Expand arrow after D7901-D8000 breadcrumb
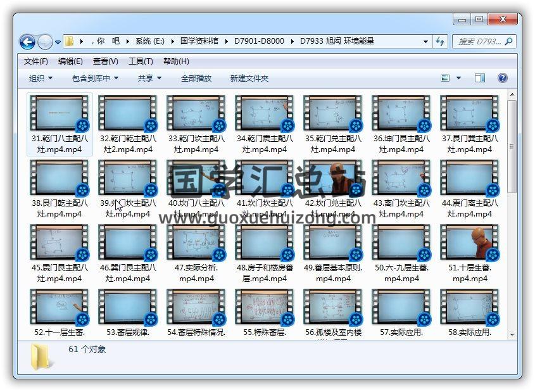Screen dimensions: 535x392 (292, 41)
